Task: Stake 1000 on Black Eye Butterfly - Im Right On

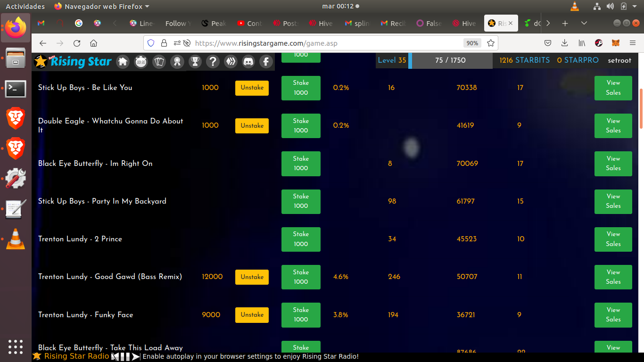Action: click(301, 164)
